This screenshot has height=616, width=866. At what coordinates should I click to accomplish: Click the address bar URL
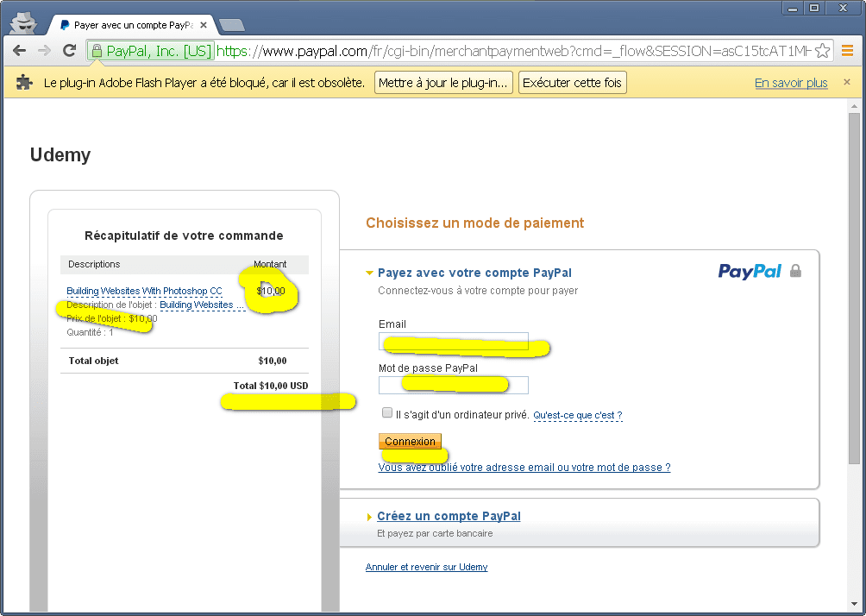(x=513, y=52)
